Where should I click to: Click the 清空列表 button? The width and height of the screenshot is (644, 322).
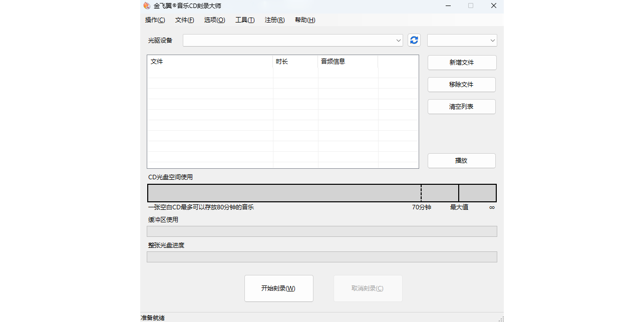pyautogui.click(x=462, y=107)
